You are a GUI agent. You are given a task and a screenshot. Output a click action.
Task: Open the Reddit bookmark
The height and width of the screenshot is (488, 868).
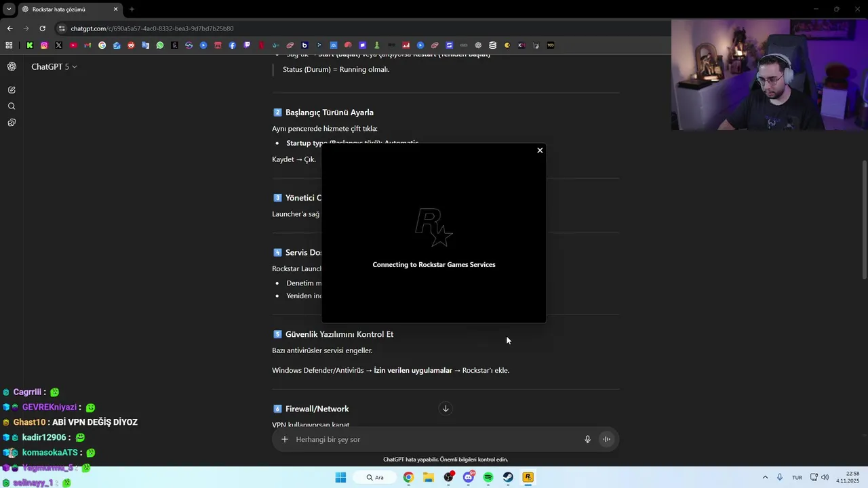(131, 45)
